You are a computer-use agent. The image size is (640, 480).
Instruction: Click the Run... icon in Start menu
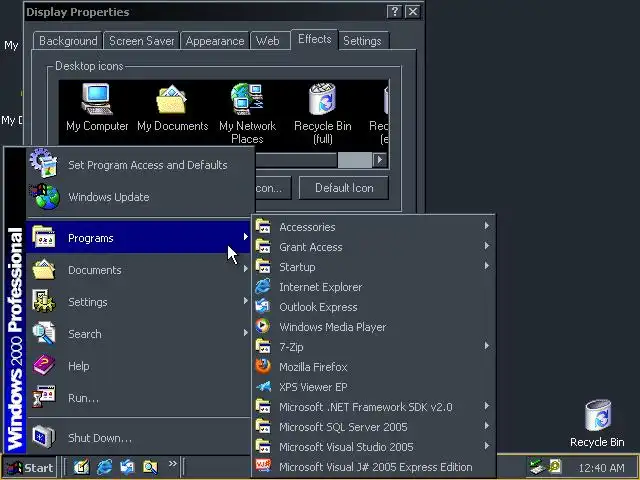44,397
